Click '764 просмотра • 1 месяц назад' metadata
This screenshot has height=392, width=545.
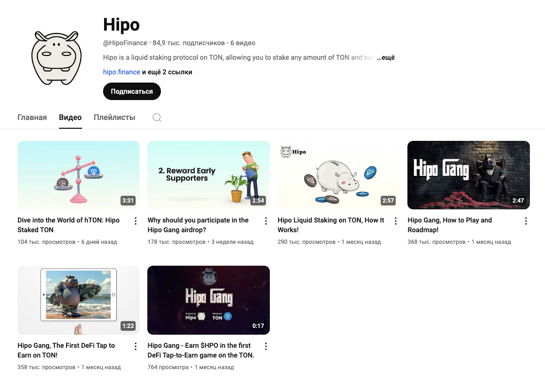pos(191,367)
